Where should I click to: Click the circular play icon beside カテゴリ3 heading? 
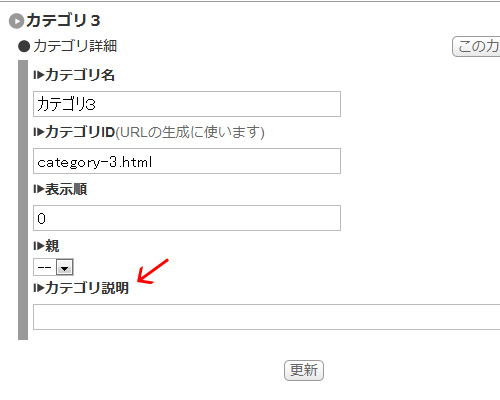click(x=16, y=21)
